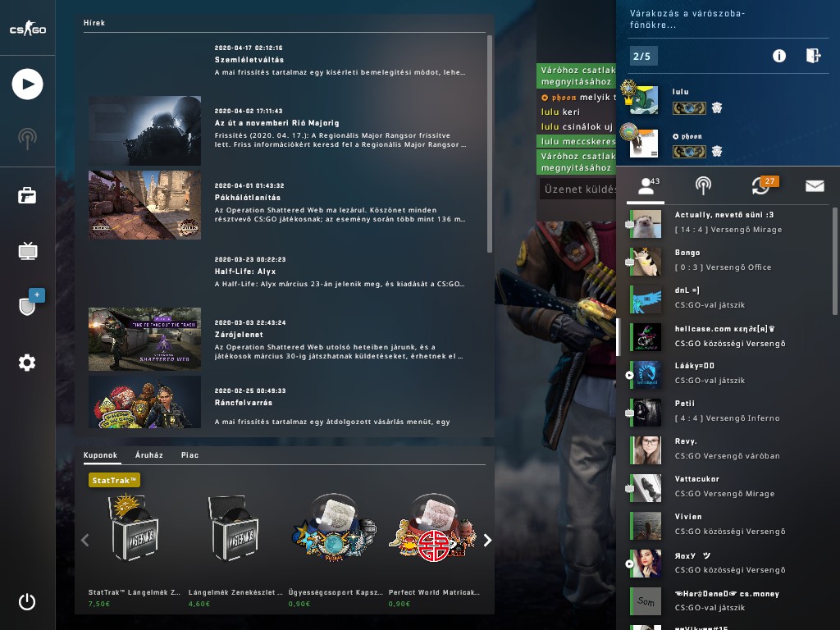840x630 pixels.
Task: Click the power quit icon
Action: [x=27, y=601]
